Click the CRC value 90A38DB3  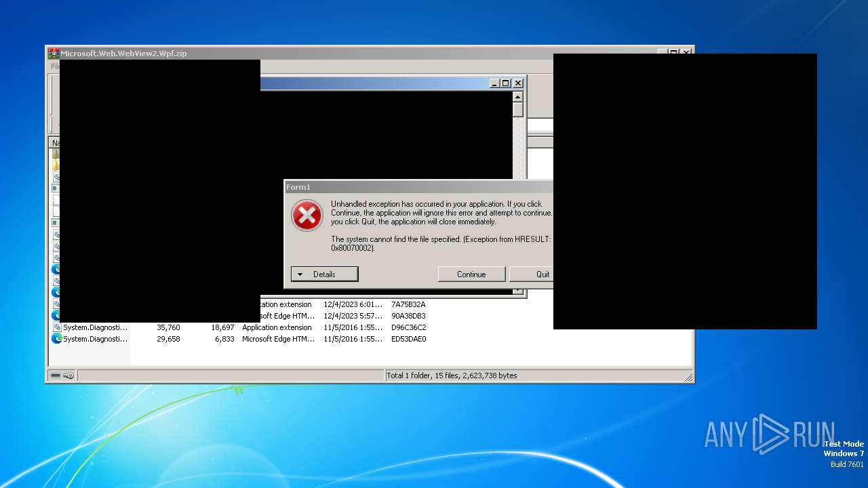[408, 316]
